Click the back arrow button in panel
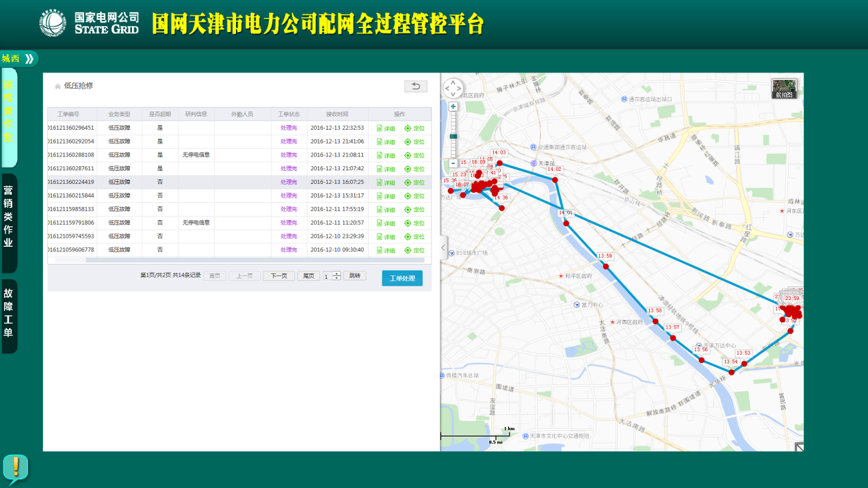The height and width of the screenshot is (488, 868). coord(415,86)
